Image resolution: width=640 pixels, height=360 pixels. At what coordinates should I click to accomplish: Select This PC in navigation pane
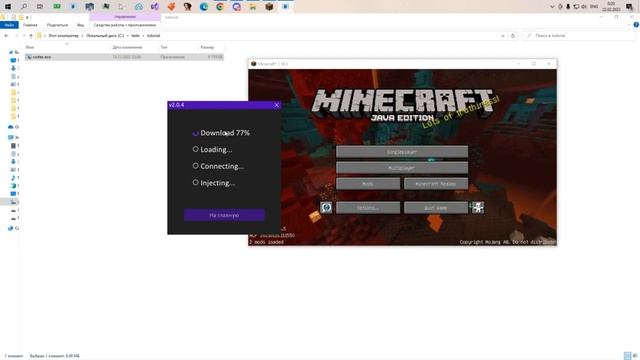pyautogui.click(x=11, y=138)
